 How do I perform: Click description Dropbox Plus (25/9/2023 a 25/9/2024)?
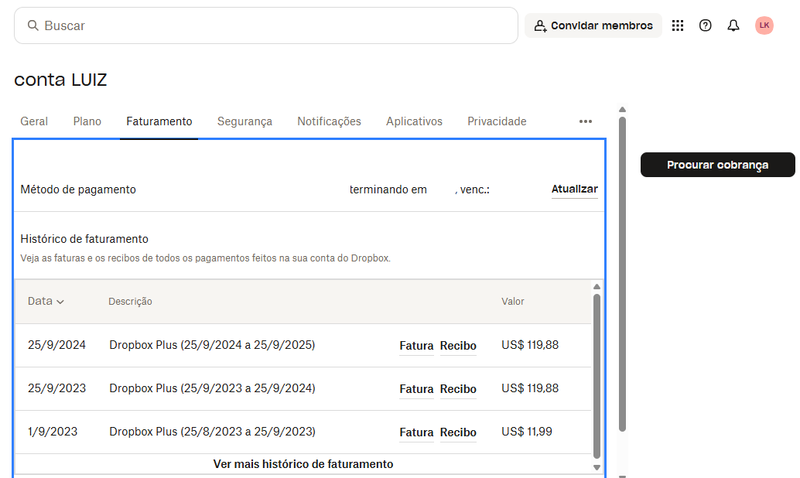coord(212,389)
